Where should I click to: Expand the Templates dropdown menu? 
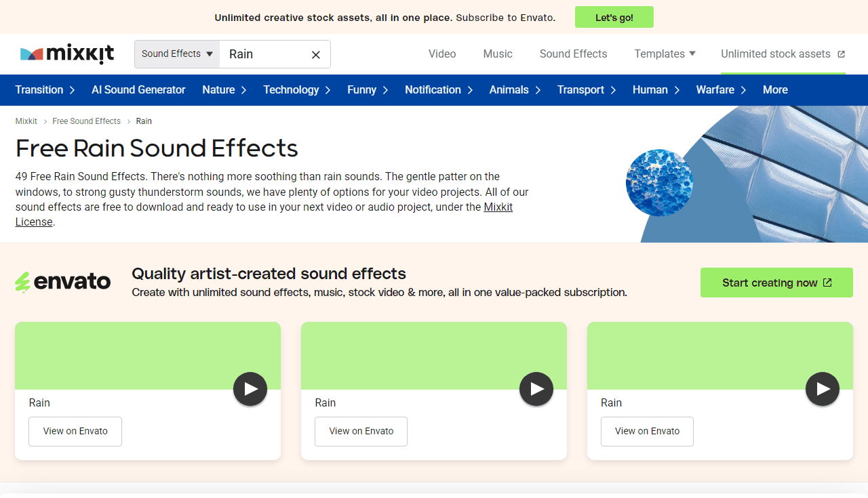click(665, 54)
